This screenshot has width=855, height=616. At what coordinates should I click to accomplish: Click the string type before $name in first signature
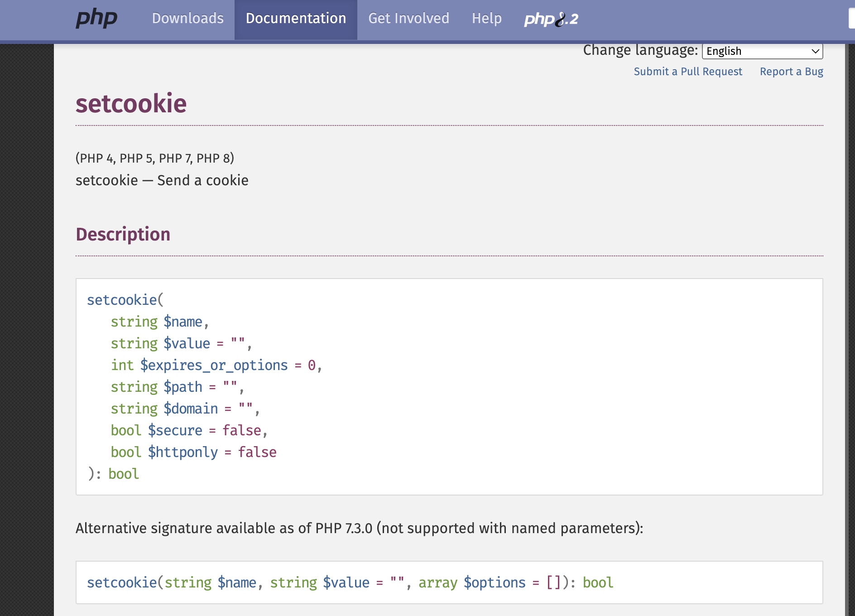click(134, 322)
